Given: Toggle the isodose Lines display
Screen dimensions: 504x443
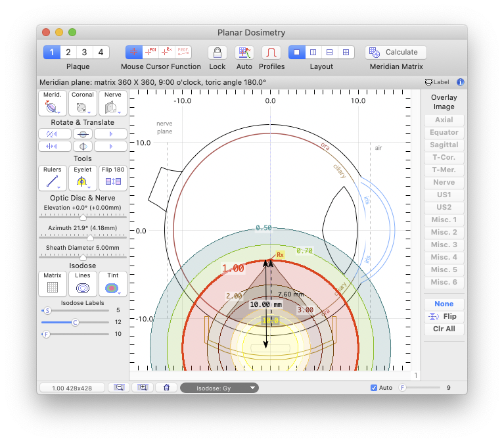Looking at the screenshot, I should [83, 283].
